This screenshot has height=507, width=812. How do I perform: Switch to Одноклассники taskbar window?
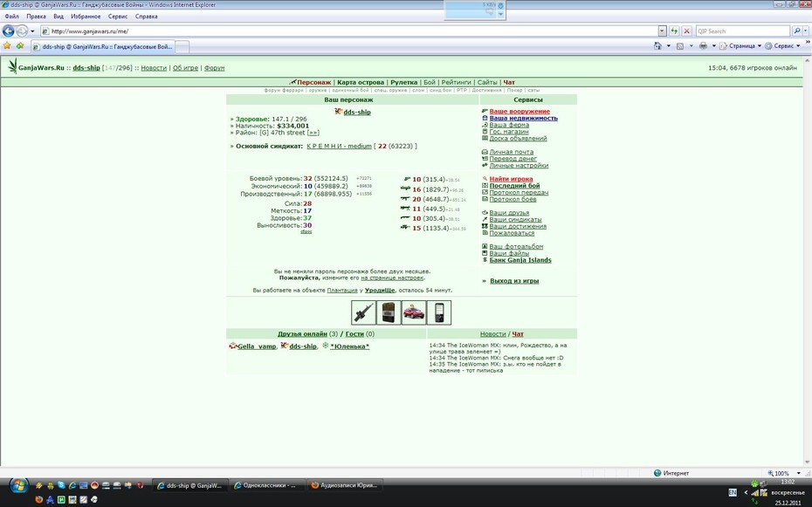click(x=266, y=485)
